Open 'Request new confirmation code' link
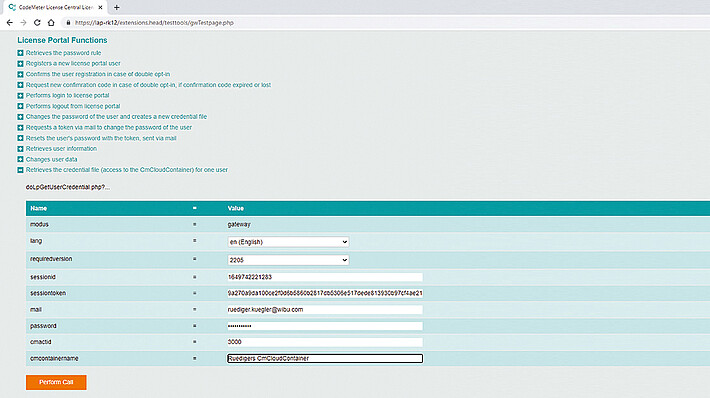Image resolution: width=710 pixels, height=398 pixels. pyautogui.click(x=148, y=85)
